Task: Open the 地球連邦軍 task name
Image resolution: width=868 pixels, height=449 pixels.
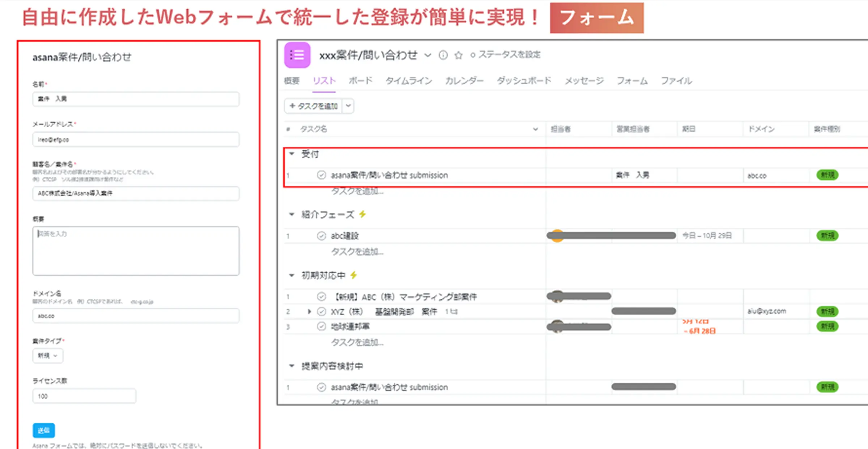Action: (x=350, y=326)
